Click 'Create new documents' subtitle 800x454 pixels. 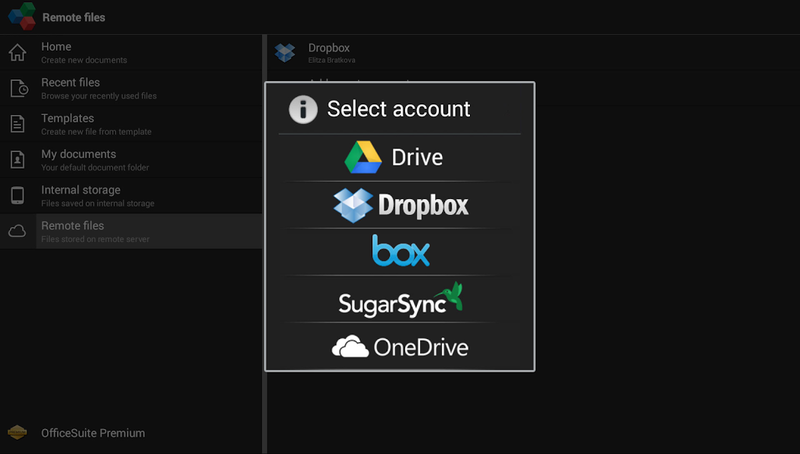coord(84,60)
